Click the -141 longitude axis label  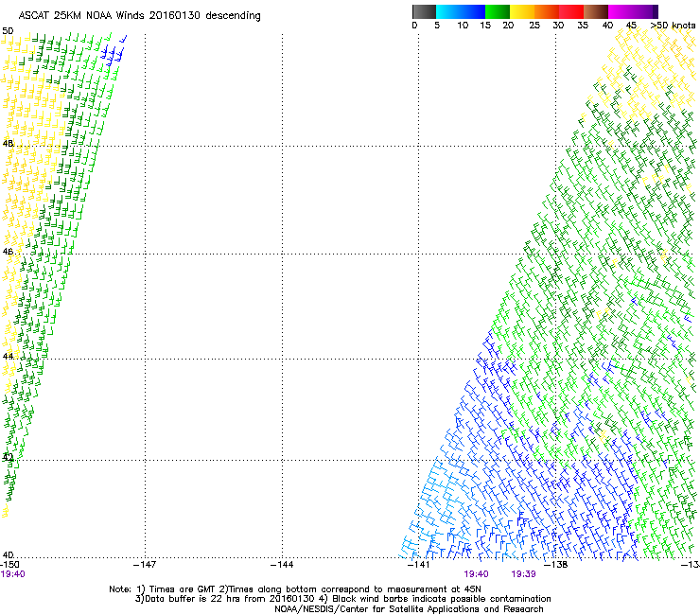[418, 565]
